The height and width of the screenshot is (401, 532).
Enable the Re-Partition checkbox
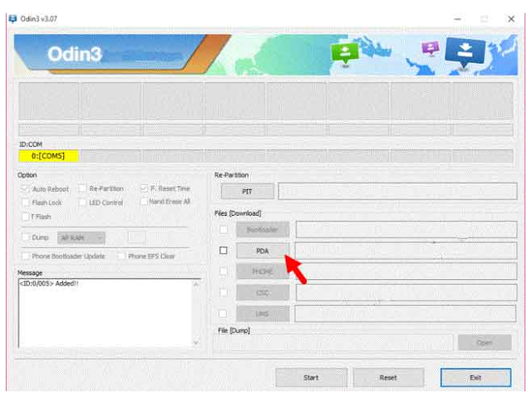point(81,188)
